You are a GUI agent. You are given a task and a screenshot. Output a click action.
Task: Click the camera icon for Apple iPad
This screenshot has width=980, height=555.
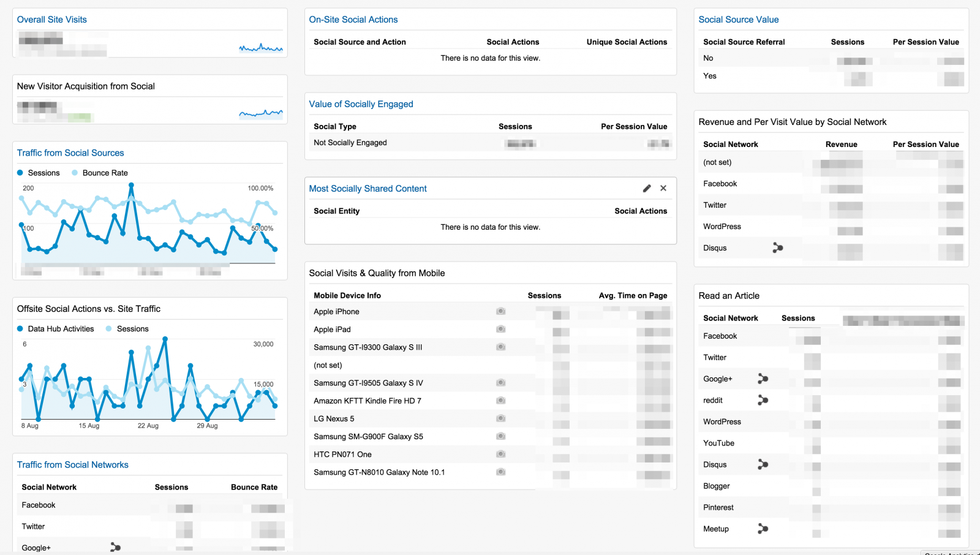click(x=501, y=329)
